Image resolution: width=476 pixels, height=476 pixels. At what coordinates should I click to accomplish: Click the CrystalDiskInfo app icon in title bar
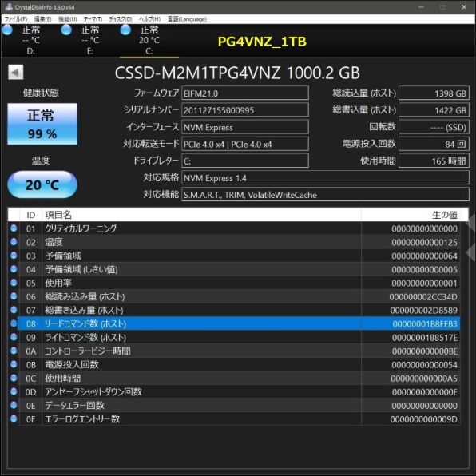click(x=9, y=6)
